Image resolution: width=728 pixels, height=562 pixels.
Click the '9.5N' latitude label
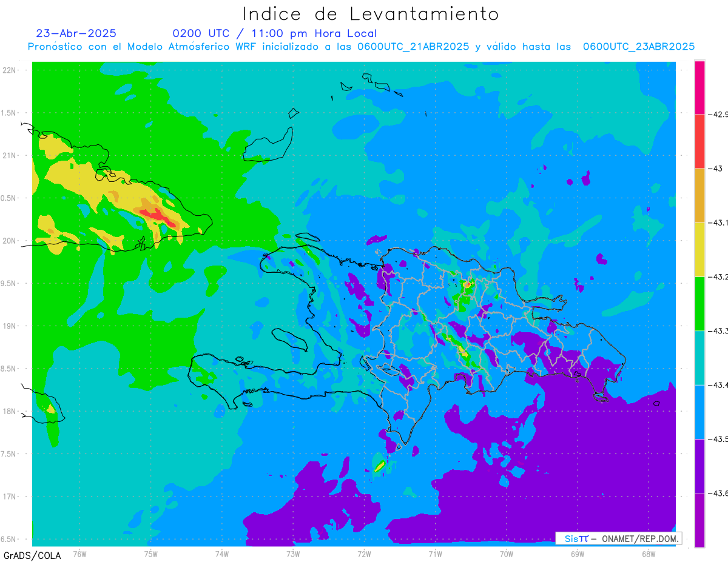(x=8, y=283)
